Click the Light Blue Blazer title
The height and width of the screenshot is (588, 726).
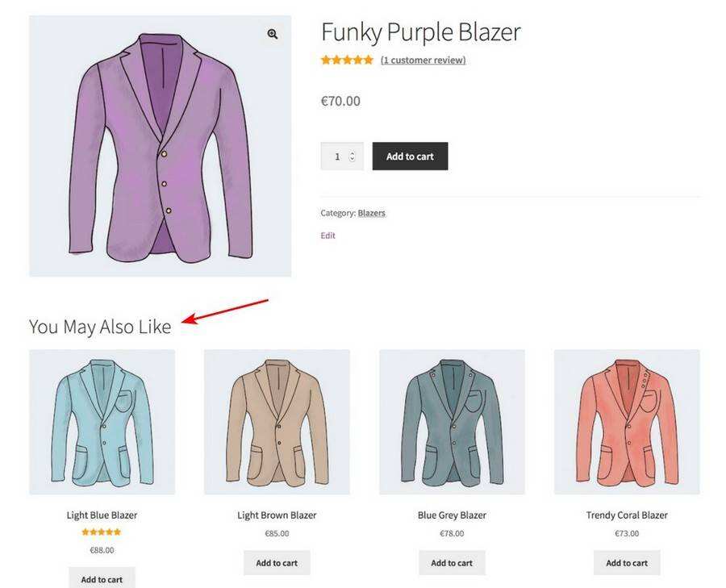(x=102, y=515)
